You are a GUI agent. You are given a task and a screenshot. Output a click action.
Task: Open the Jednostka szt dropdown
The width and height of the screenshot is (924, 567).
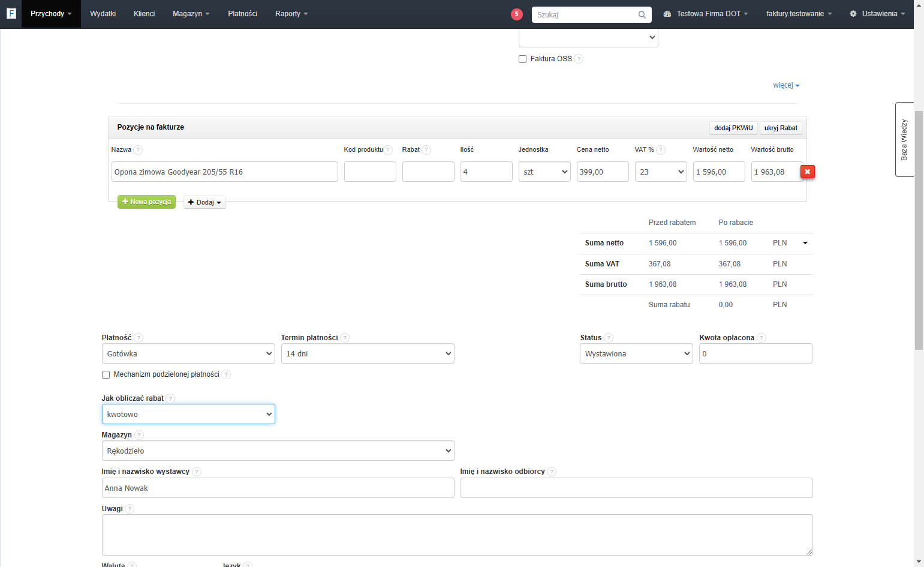pos(544,172)
